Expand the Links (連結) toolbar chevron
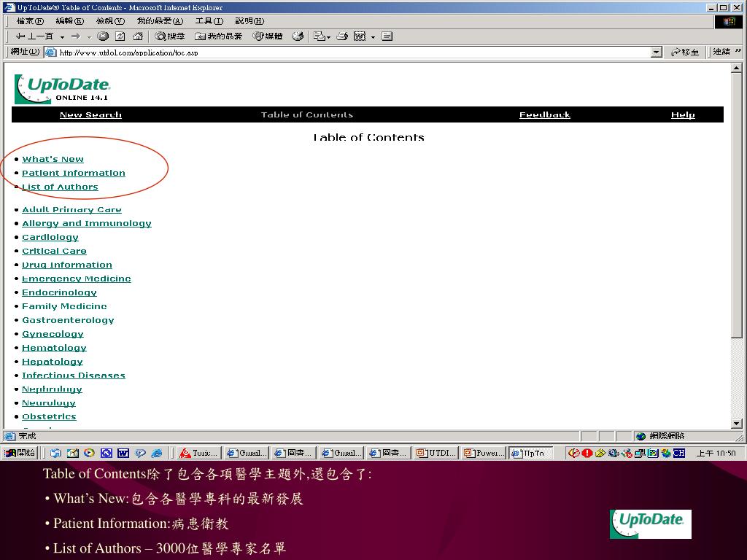This screenshot has height=560, width=747. 738,52
